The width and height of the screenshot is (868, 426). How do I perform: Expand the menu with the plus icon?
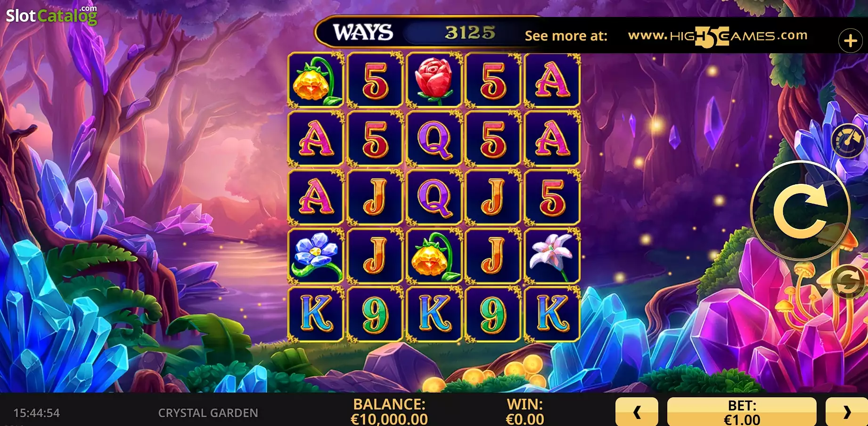point(851,41)
